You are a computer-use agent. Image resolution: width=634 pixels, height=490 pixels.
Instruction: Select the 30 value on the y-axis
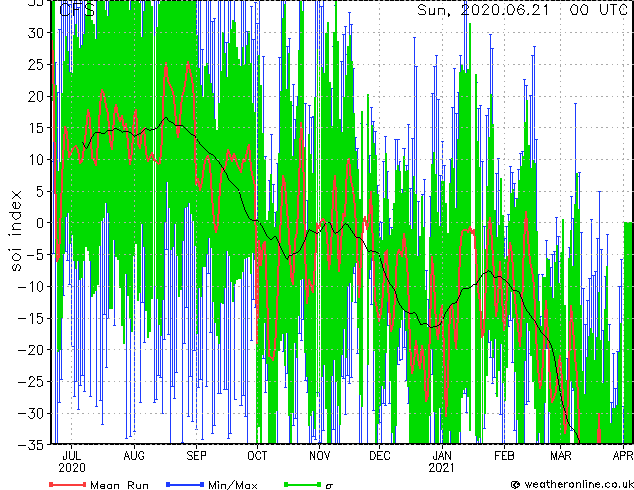point(34,33)
